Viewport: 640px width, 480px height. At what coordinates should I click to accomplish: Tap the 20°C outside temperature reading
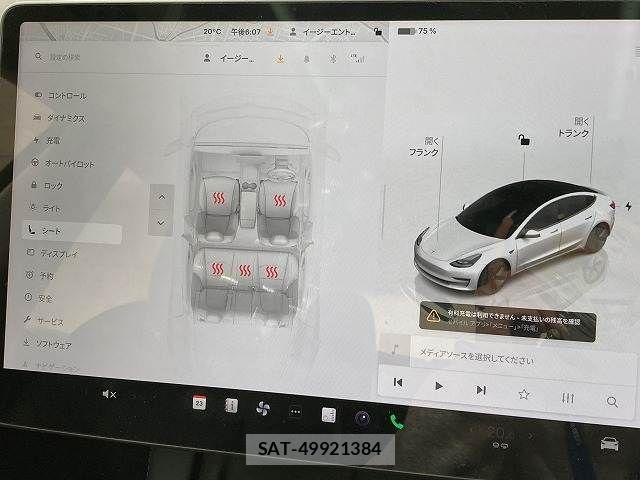click(212, 31)
